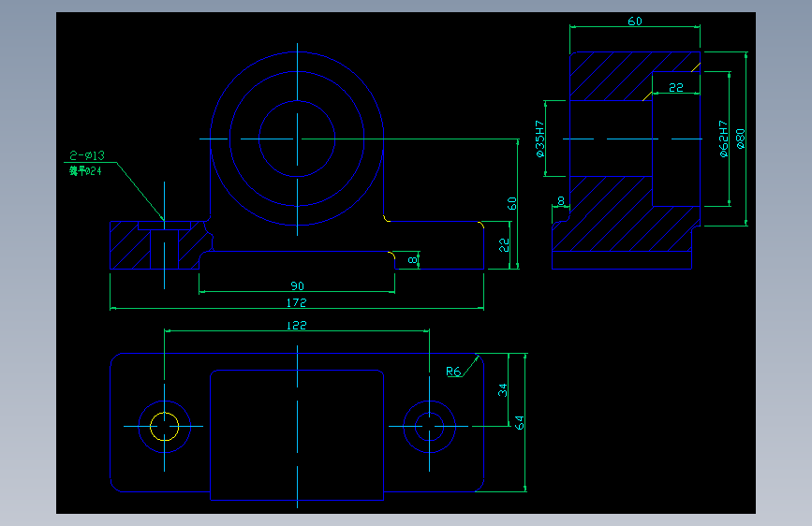Click the yellow circle in the plan view
This screenshot has width=812, height=526.
(x=164, y=427)
